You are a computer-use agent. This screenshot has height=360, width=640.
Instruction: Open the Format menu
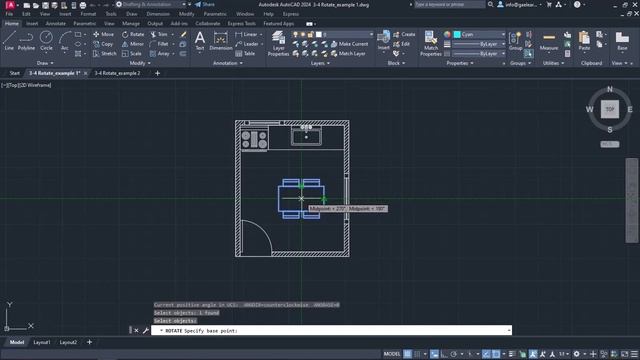88,14
